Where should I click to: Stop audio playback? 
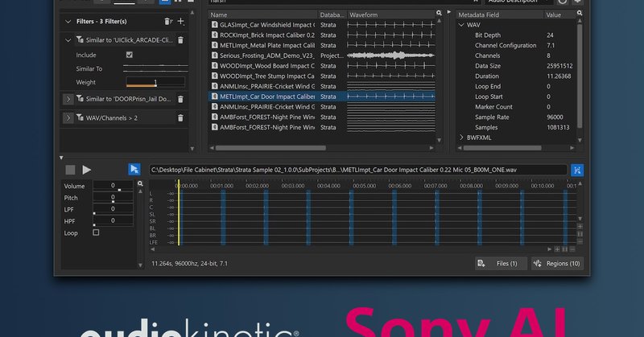click(x=70, y=170)
